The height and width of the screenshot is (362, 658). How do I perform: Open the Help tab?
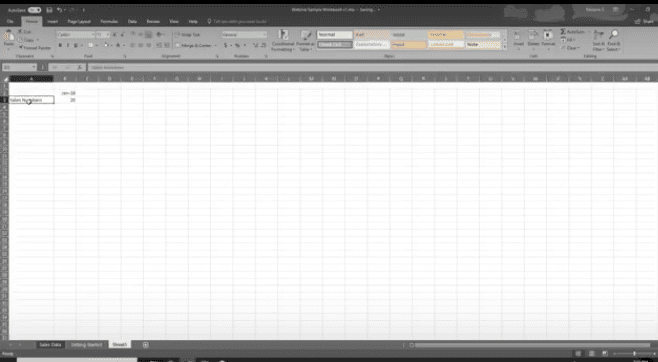click(193, 21)
